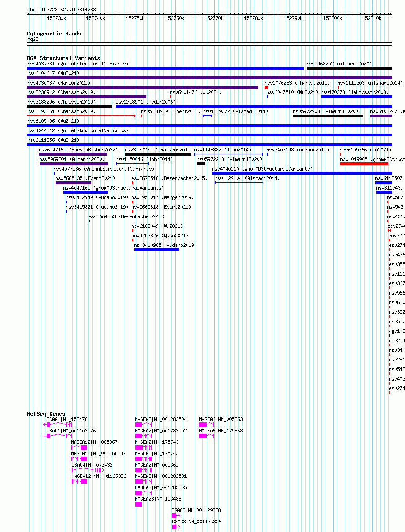Screen dimensions: 405x532
Task: Click nsv3410985 (Audano2019) label
Action: coord(165,245)
